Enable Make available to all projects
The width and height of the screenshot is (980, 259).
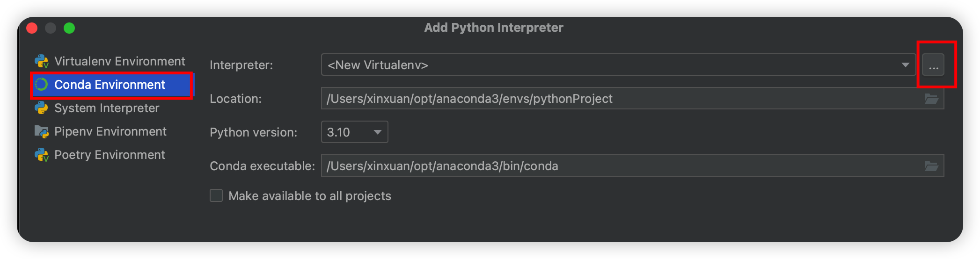point(216,195)
